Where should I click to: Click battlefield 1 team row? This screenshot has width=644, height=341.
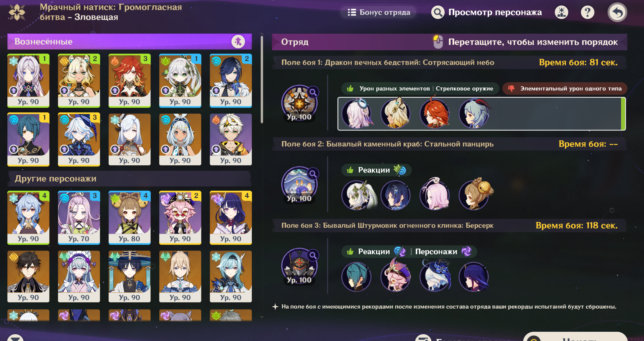pyautogui.click(x=481, y=114)
